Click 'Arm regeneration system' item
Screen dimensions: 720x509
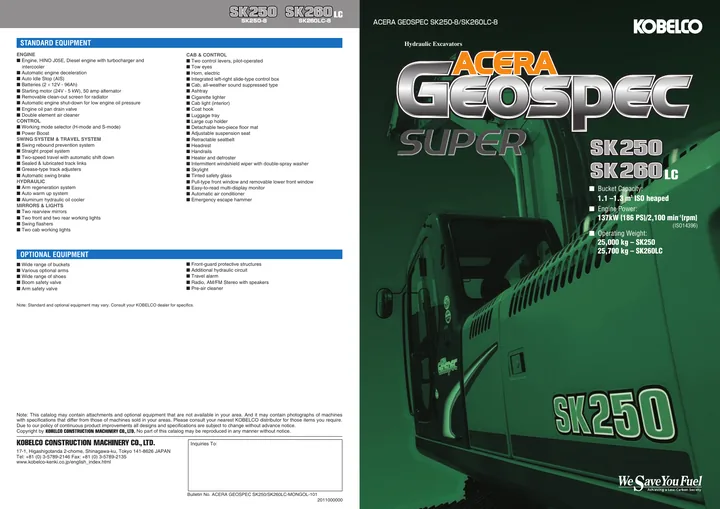[x=48, y=187]
